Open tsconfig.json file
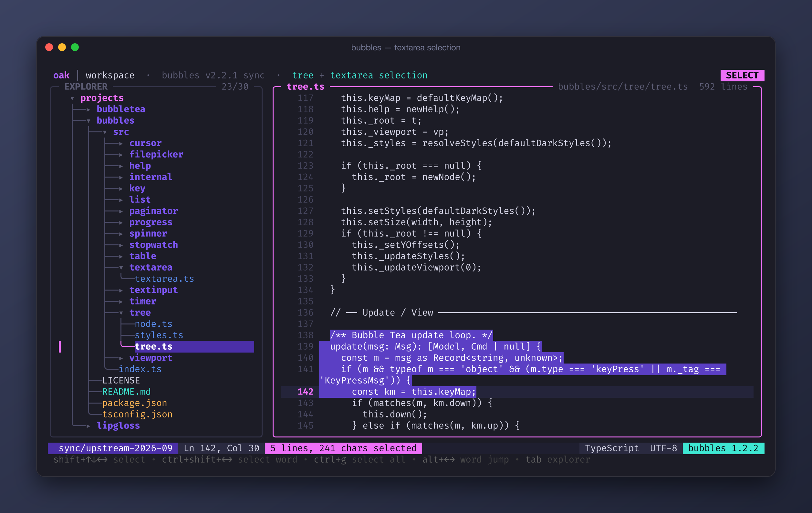Screen dimensions: 812x513 (x=137, y=414)
